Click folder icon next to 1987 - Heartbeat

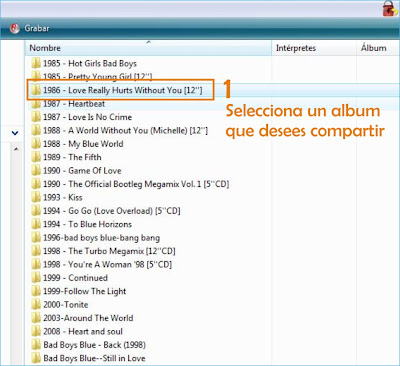pyautogui.click(x=36, y=104)
